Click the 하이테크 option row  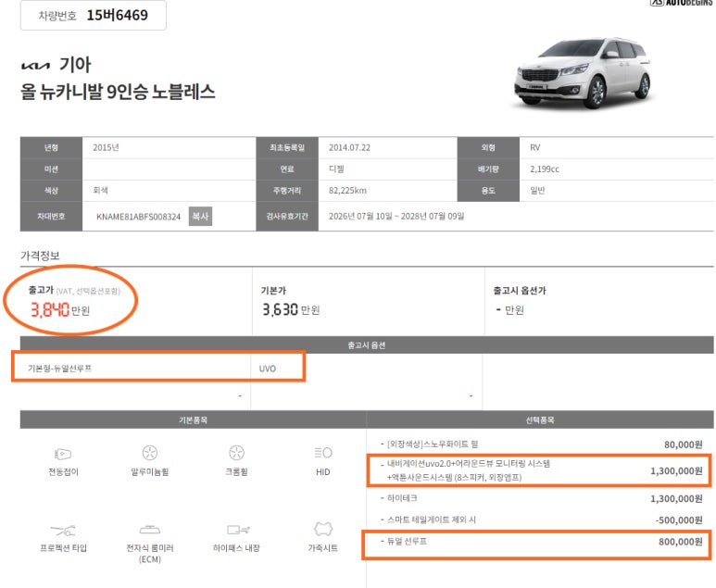coord(539,498)
